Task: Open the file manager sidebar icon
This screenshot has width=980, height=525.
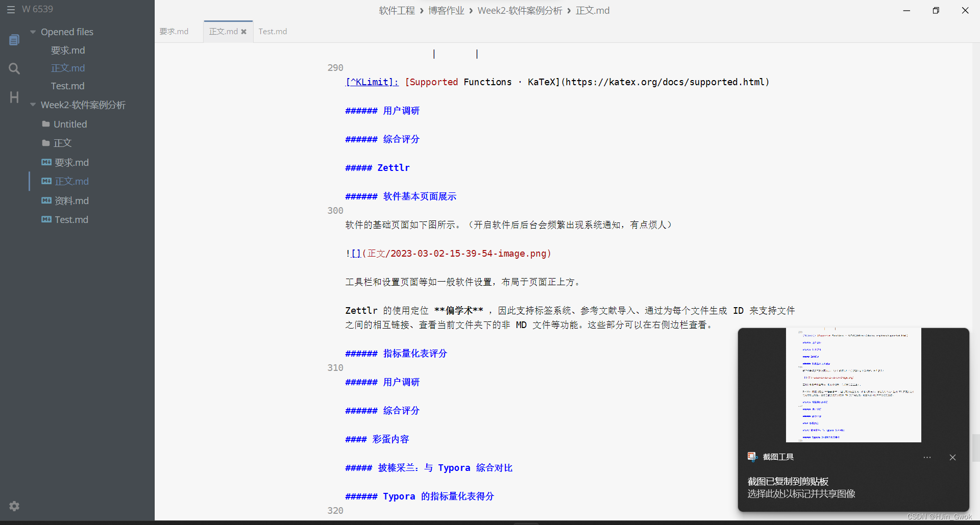Action: coord(14,40)
